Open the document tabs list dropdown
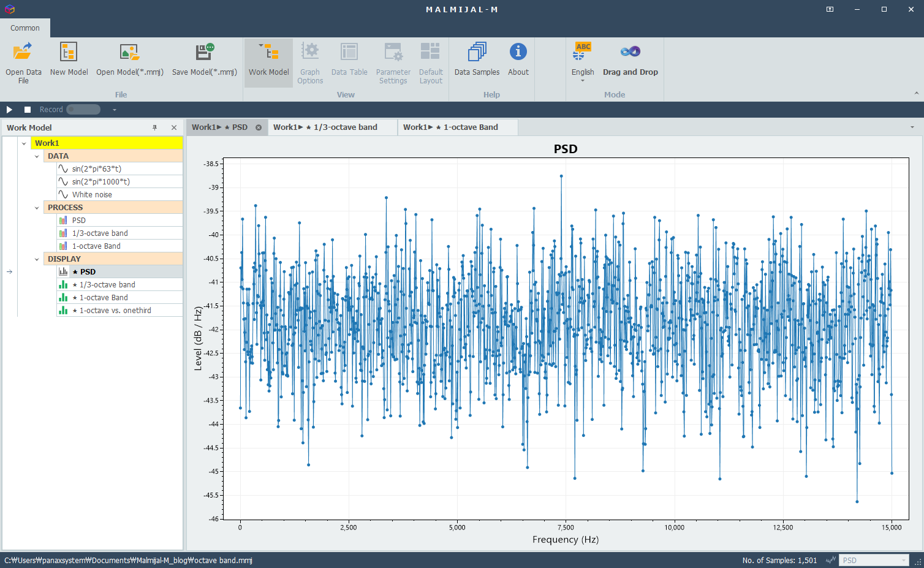This screenshot has height=568, width=924. pyautogui.click(x=912, y=127)
